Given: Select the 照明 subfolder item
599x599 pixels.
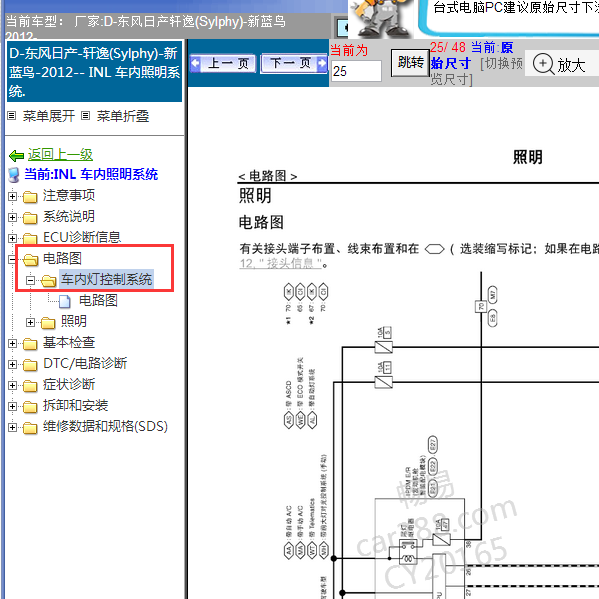Looking at the screenshot, I should coord(74,321).
